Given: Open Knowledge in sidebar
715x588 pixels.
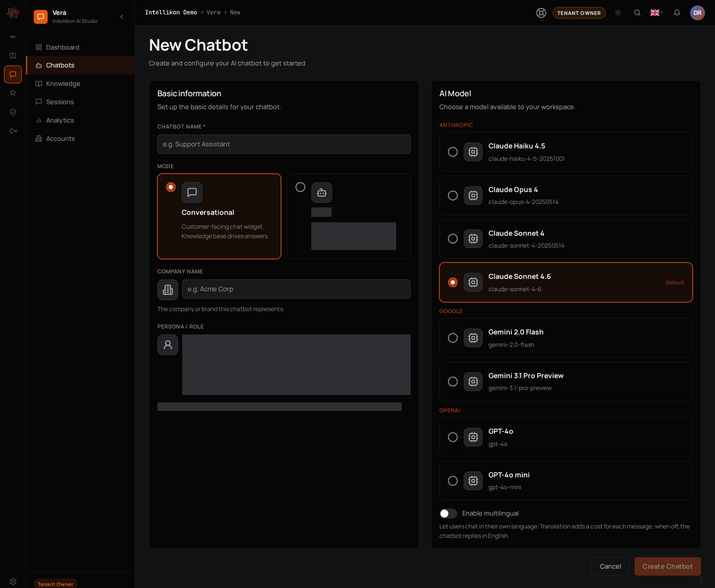Looking at the screenshot, I should click(x=80, y=84).
